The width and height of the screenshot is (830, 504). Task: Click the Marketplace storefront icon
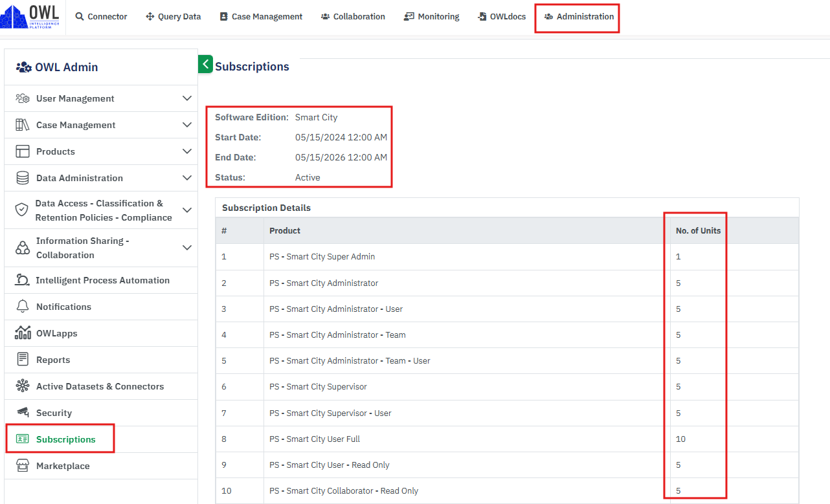click(23, 466)
